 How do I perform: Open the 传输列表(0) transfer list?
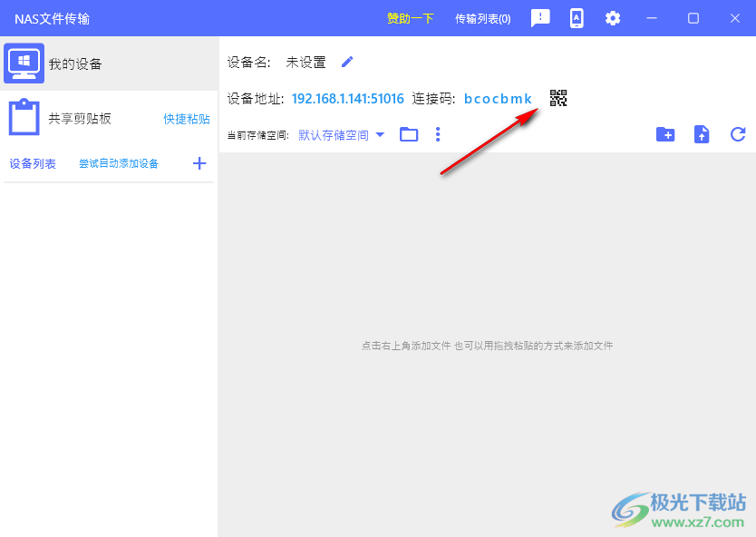click(482, 18)
